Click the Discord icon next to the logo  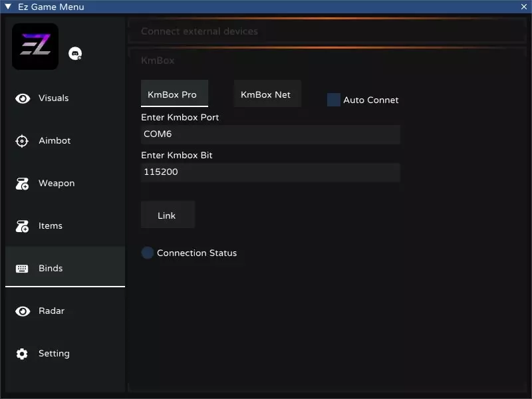pos(75,53)
